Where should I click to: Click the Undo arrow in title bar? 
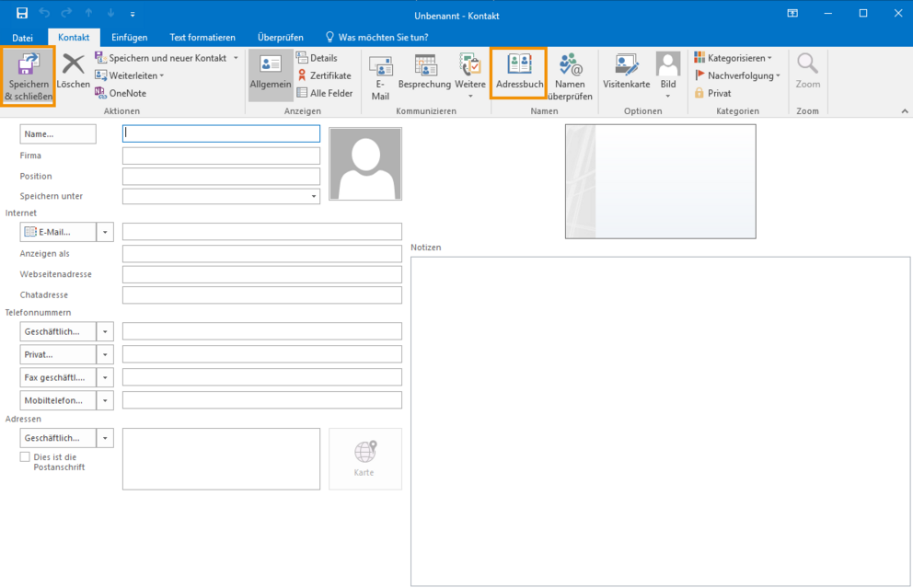click(44, 14)
